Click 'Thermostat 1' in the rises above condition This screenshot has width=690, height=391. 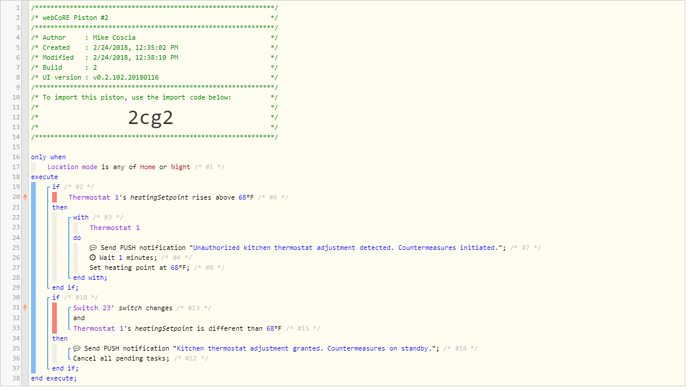(x=94, y=197)
